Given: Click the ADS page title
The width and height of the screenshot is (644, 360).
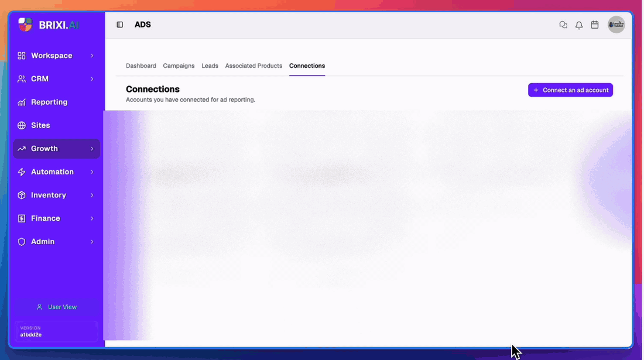Looking at the screenshot, I should (x=142, y=25).
